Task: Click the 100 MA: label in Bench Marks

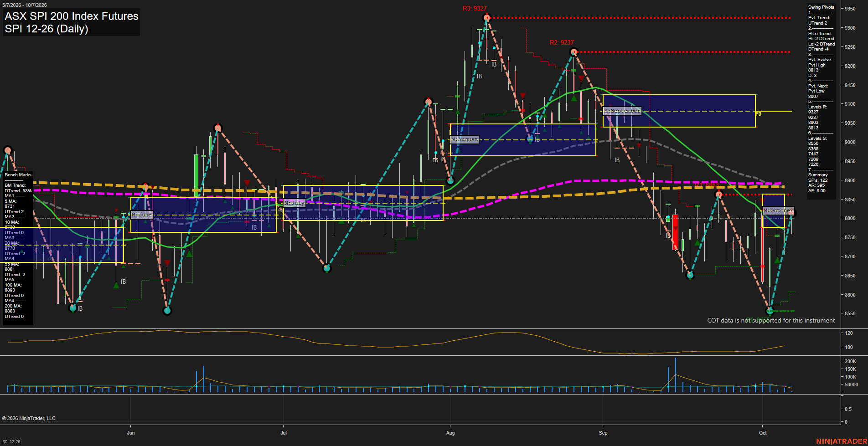Action: point(13,285)
